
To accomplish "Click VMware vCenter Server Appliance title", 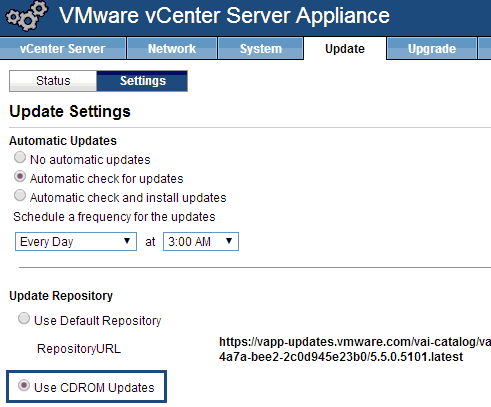I will (x=225, y=16).
